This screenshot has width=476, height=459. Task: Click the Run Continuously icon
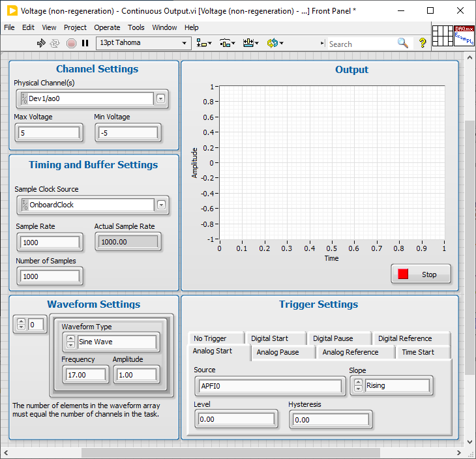[55, 43]
